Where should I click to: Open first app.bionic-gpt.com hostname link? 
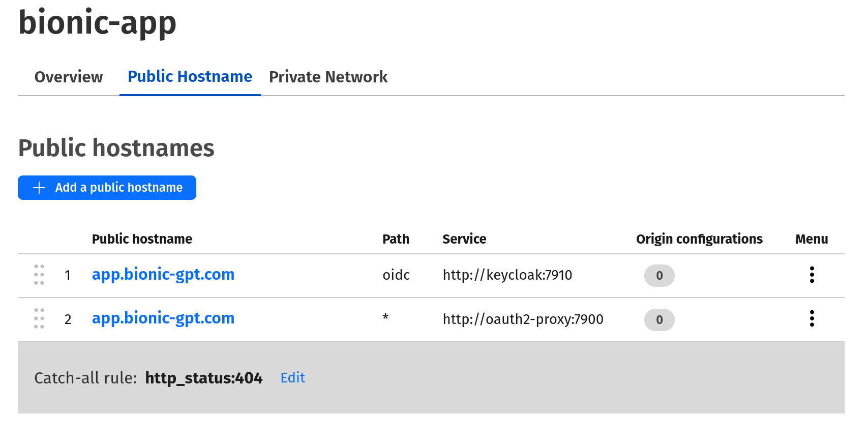pyautogui.click(x=163, y=275)
